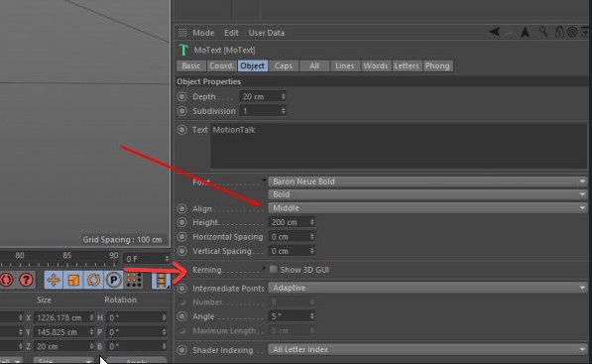The width and height of the screenshot is (592, 364).
Task: Switch to the Caps tab
Action: click(x=284, y=65)
